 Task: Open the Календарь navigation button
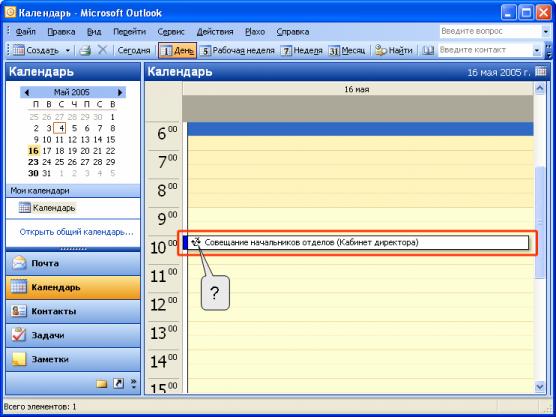point(73,288)
